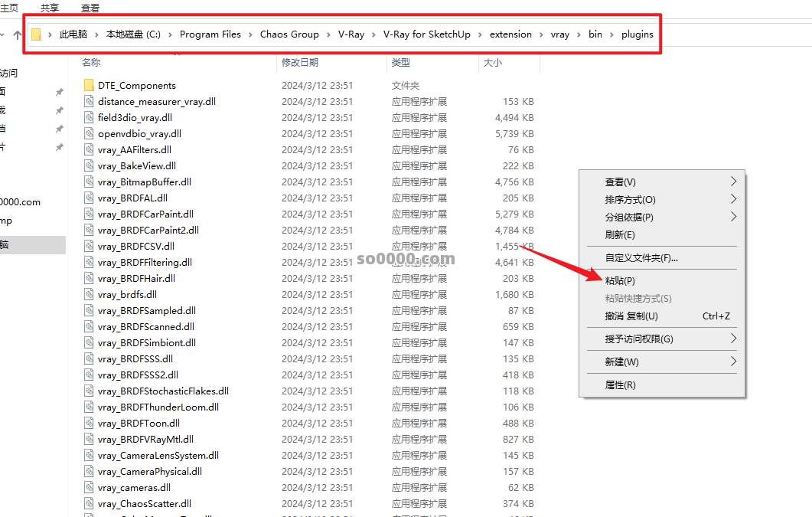812x517 pixels.
Task: Expand the 查看(V) submenu arrow
Action: (x=732, y=182)
